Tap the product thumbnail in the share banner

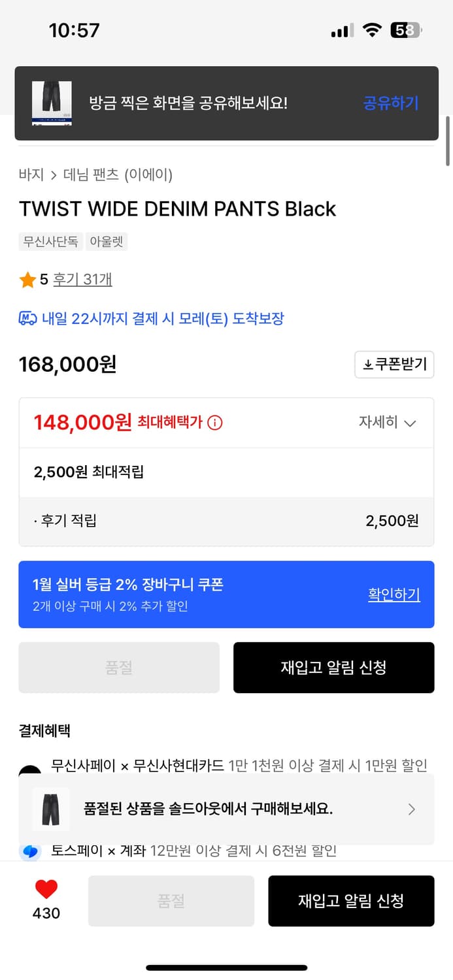click(52, 103)
